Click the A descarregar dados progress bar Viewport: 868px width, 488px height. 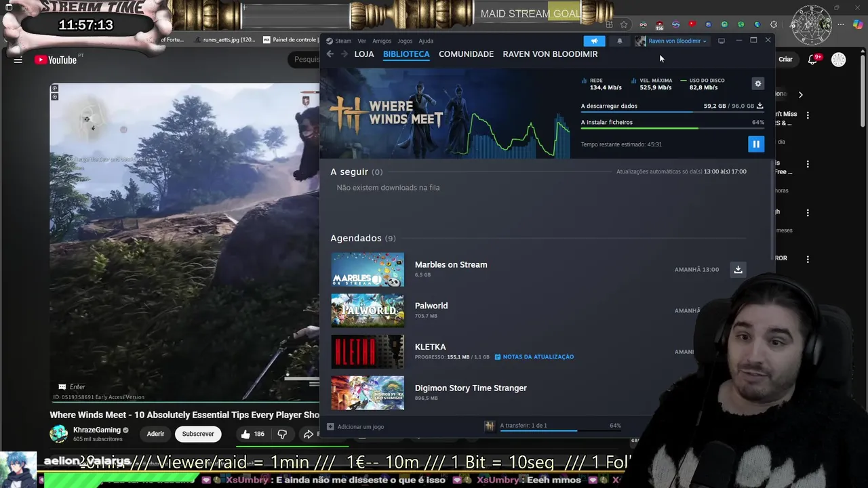point(672,112)
